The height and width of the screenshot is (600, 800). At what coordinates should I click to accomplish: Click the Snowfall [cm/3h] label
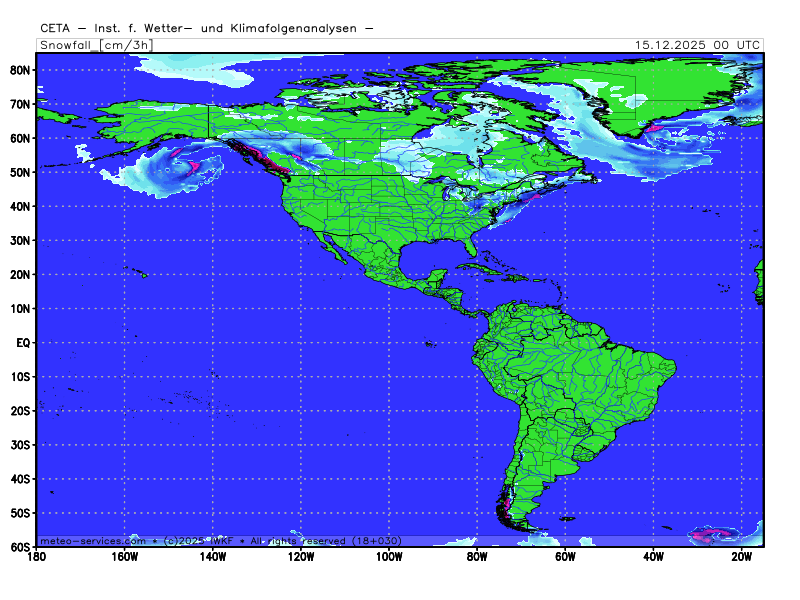(x=96, y=45)
